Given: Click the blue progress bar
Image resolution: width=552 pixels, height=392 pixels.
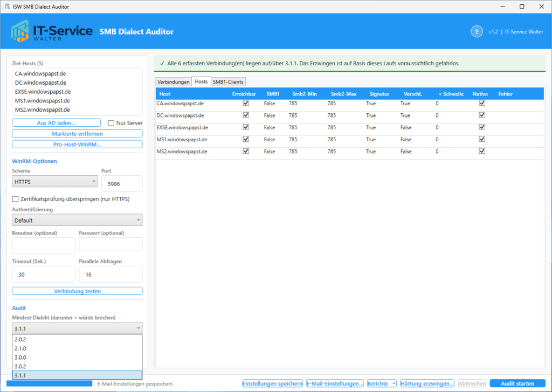Looking at the screenshot, I should tap(49, 383).
